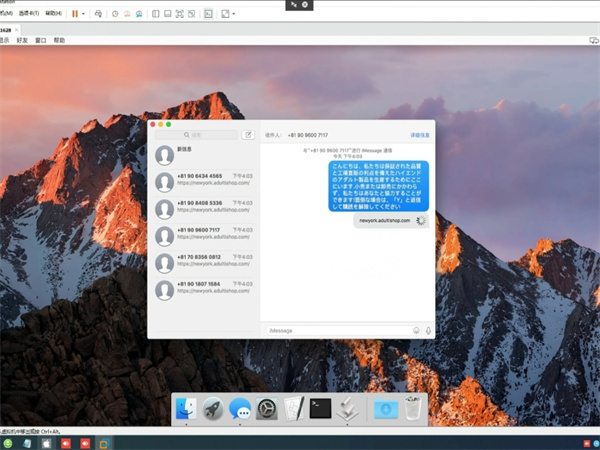
Task: Click the emoji picker in message field
Action: 416,330
